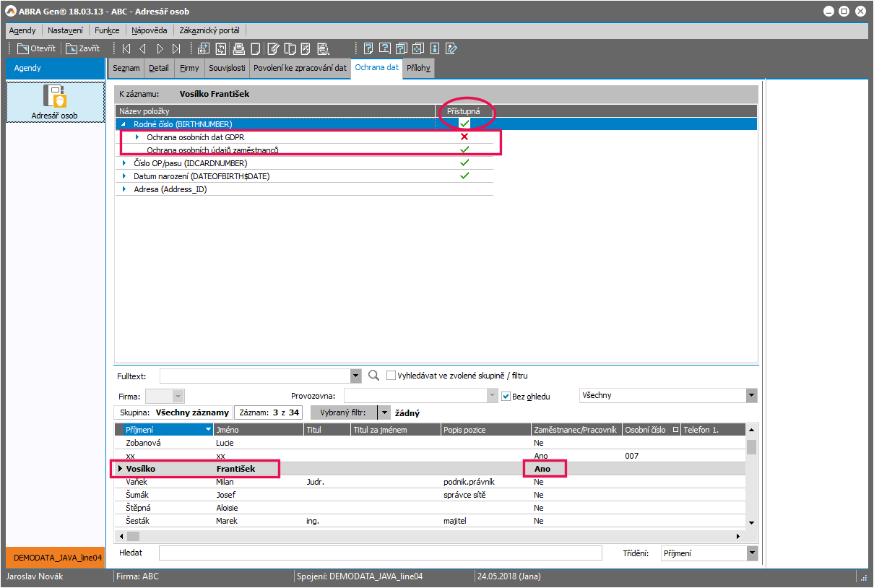Click the Zavřít toolbar button

coord(82,49)
